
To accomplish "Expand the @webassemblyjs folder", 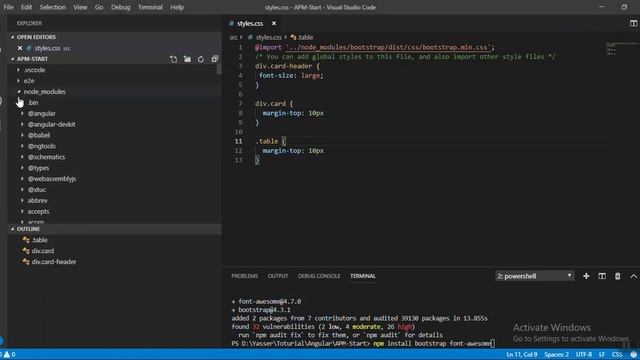I will click(x=52, y=179).
